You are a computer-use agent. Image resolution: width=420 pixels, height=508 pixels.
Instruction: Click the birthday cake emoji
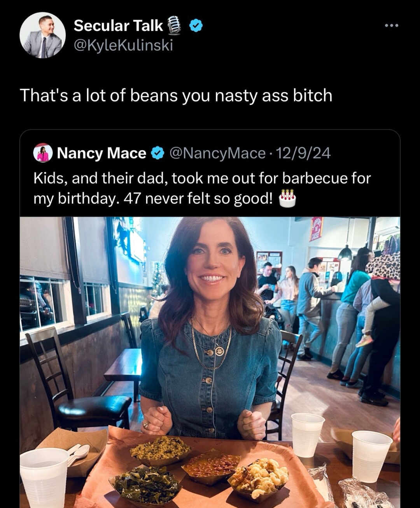click(287, 199)
